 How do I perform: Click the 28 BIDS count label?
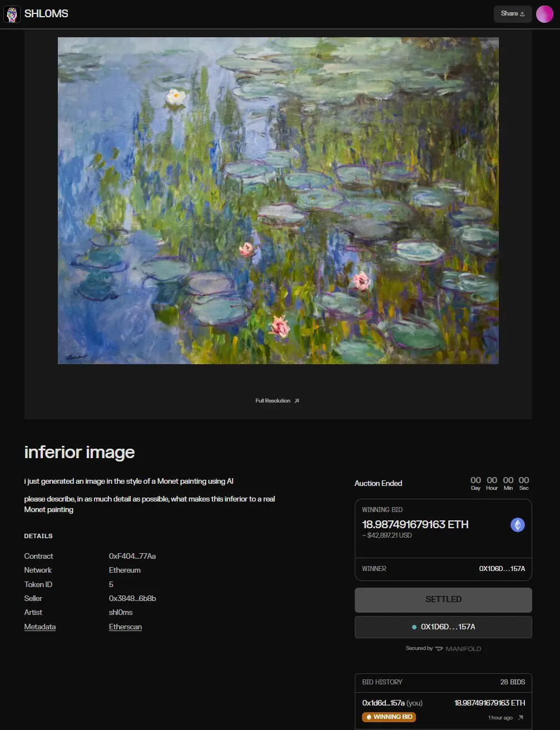click(512, 682)
